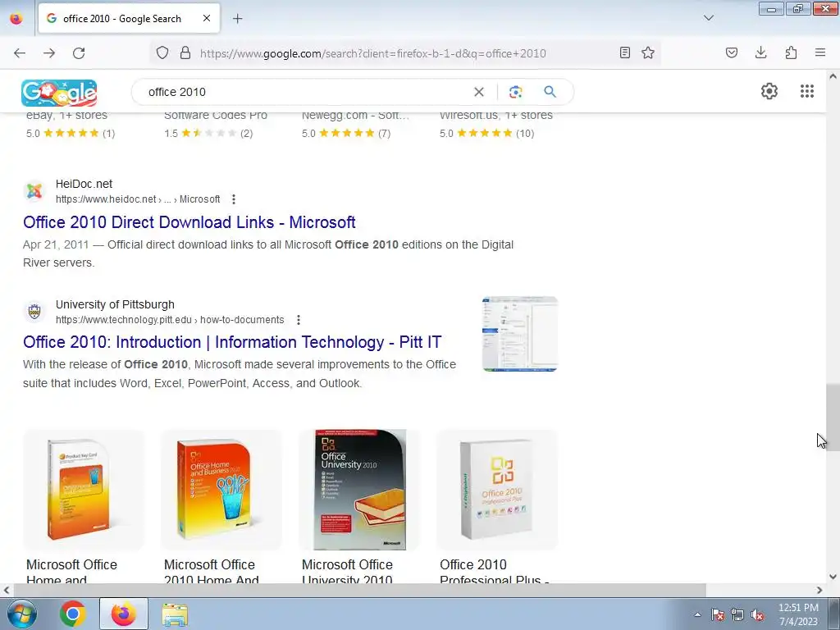The image size is (840, 630).
Task: Open Pitt IT result thumbnail image
Action: click(519, 334)
